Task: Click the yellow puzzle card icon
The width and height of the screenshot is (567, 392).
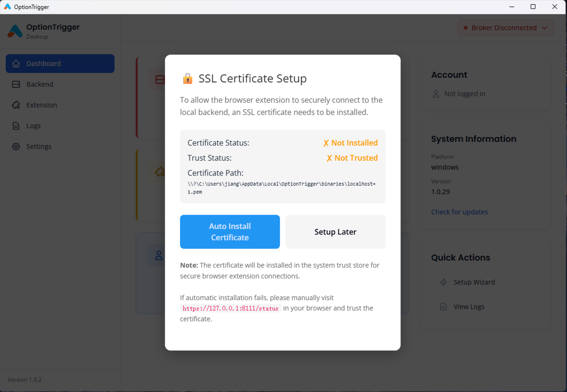Action: click(160, 171)
